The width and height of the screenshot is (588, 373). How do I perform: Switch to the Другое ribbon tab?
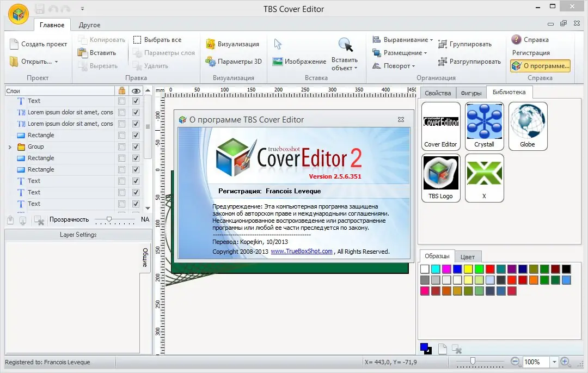click(89, 25)
